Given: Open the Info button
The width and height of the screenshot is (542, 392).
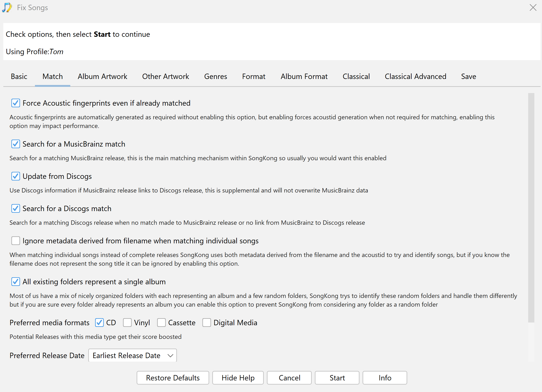Looking at the screenshot, I should (385, 378).
